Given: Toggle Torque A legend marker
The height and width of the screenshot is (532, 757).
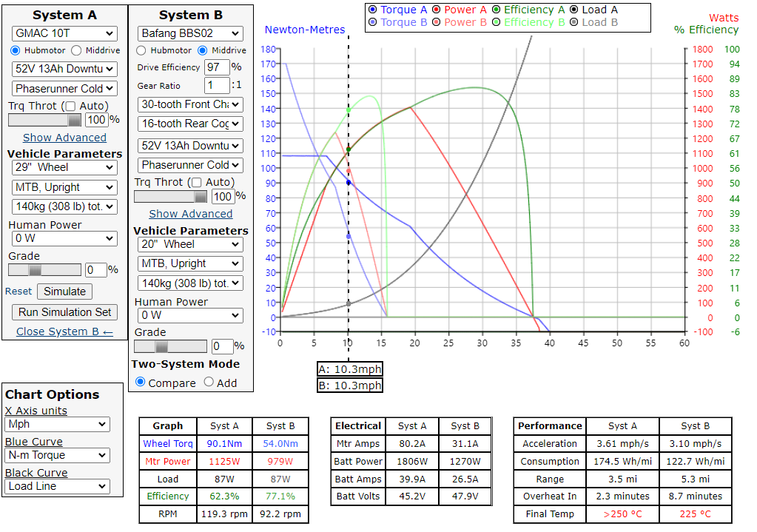Looking at the screenshot, I should [x=372, y=10].
